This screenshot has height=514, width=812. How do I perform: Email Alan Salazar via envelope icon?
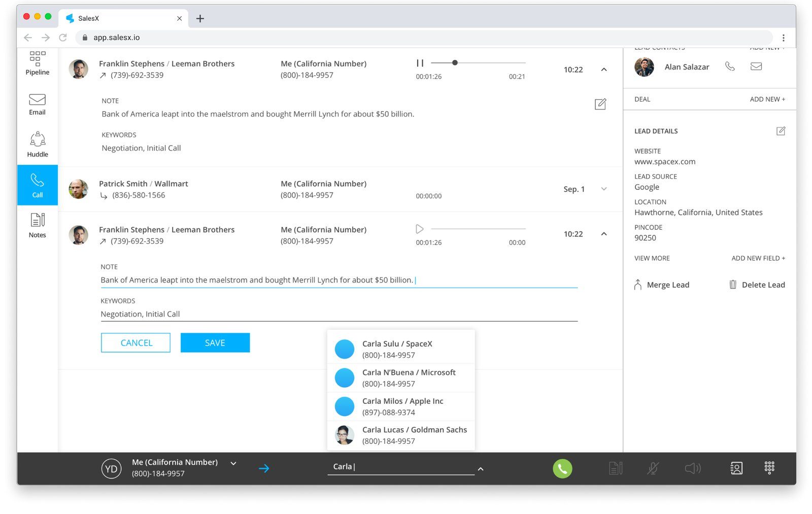[x=756, y=66]
